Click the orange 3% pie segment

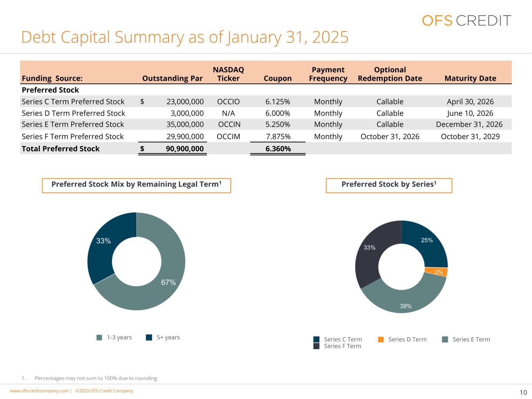(x=438, y=272)
